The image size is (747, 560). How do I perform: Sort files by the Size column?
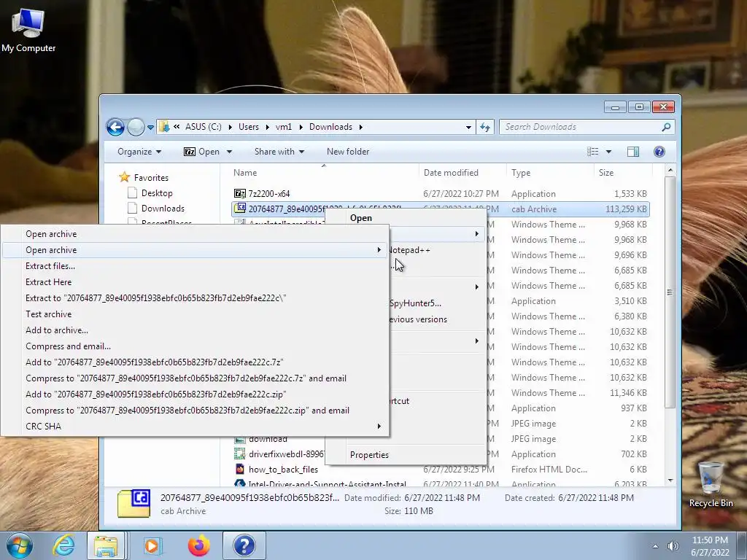(623, 173)
